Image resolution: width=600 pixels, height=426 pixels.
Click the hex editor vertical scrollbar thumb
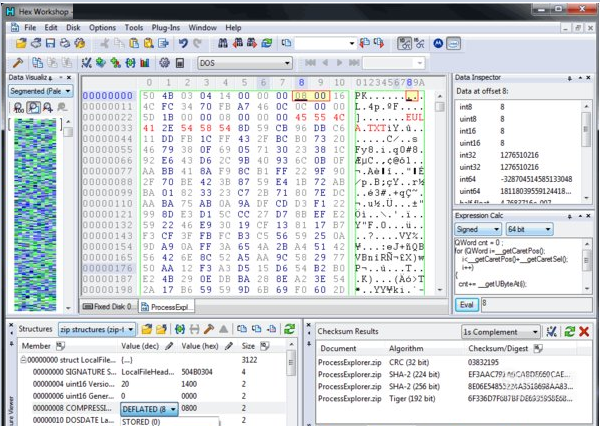tap(440, 107)
